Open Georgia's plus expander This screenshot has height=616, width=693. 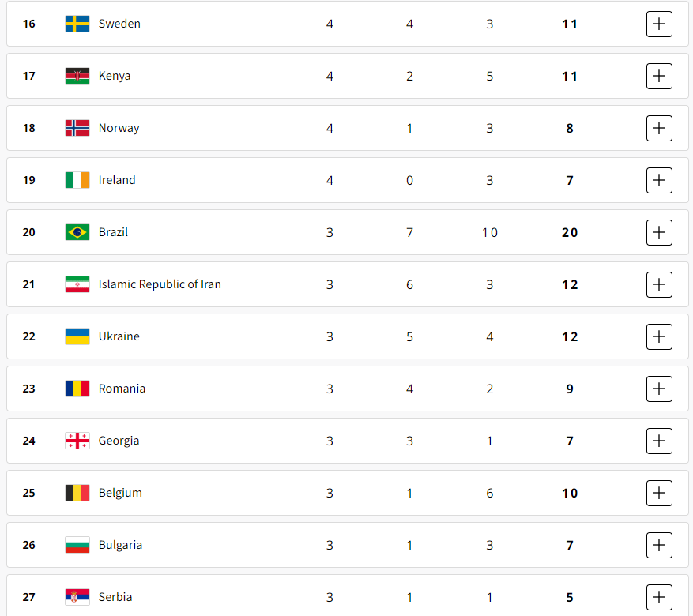point(659,441)
